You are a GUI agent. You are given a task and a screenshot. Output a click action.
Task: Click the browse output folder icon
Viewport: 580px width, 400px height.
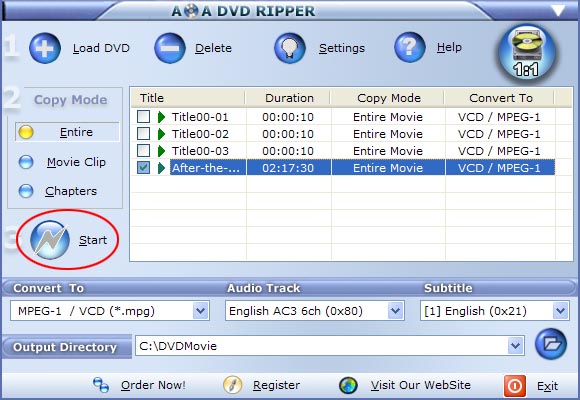coord(551,344)
